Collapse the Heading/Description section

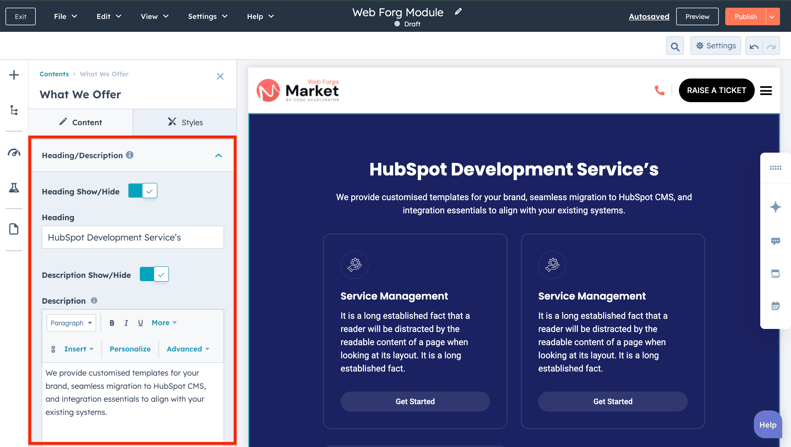pyautogui.click(x=219, y=156)
